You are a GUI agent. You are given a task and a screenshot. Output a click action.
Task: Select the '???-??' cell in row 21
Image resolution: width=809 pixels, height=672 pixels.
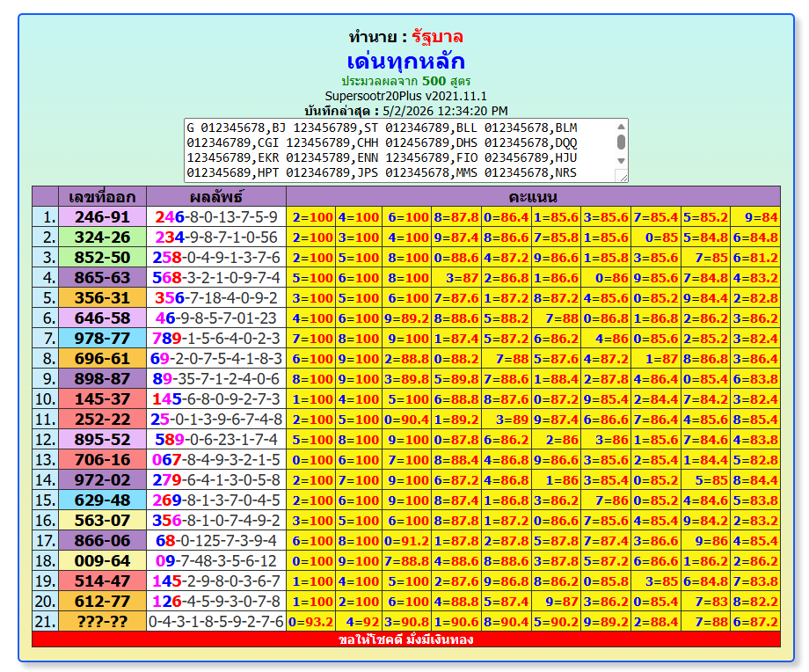tap(102, 621)
